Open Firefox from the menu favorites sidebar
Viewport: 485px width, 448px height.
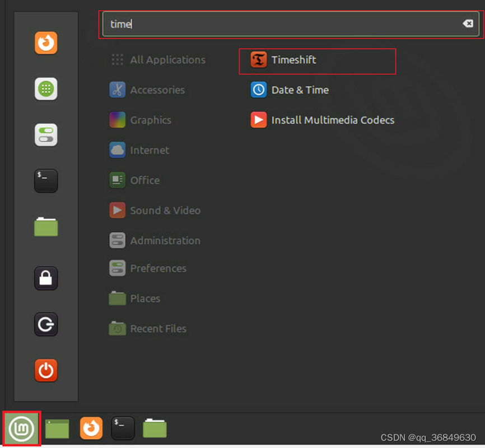pyautogui.click(x=46, y=43)
